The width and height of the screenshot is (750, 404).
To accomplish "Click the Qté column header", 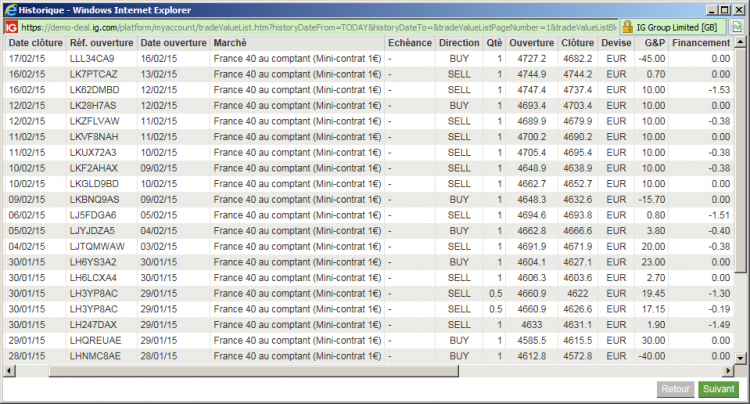I will (x=495, y=43).
